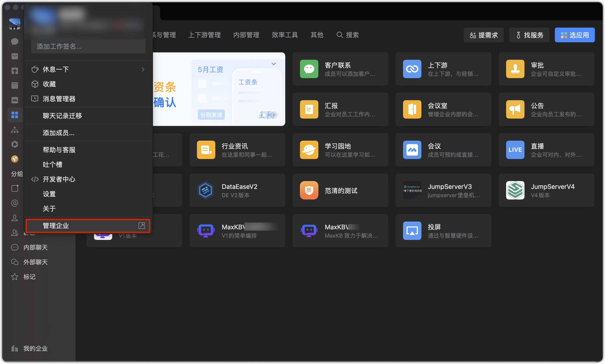
Task: Click the JumpServerV4 app icon
Action: pos(515,190)
